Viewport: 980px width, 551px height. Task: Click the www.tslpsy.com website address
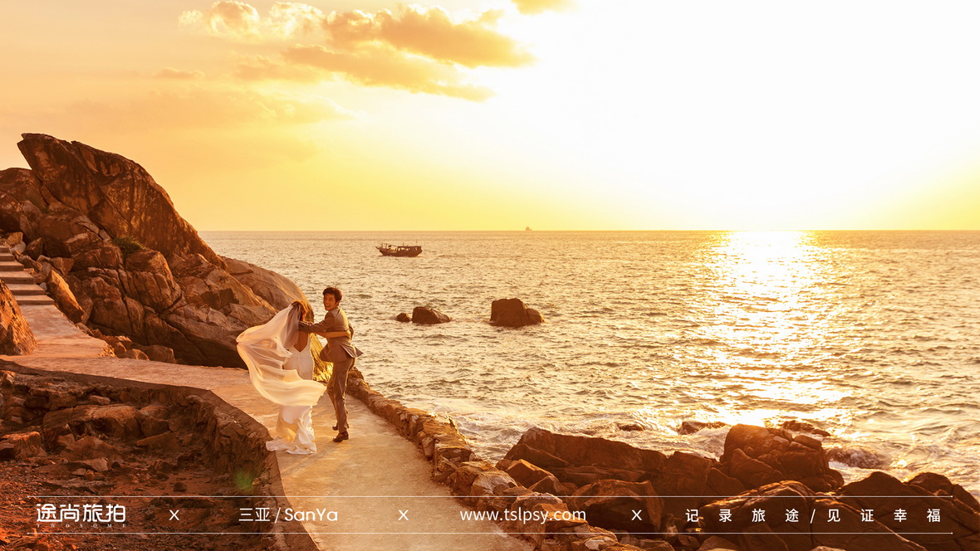(522, 515)
